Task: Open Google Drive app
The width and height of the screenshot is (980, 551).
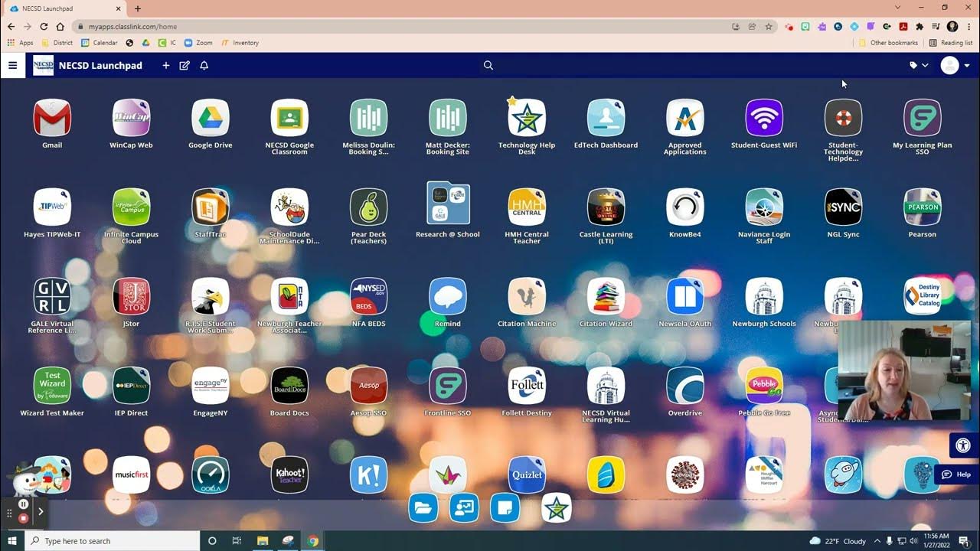Action: point(211,118)
